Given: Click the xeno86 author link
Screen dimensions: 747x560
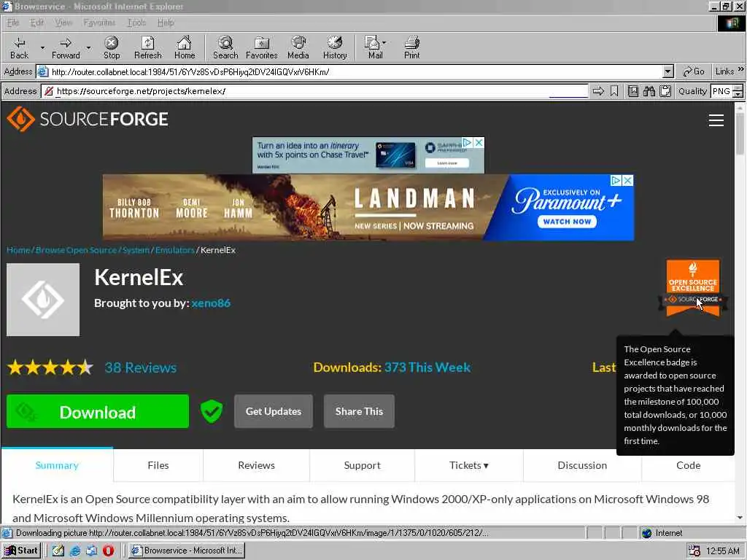Looking at the screenshot, I should (211, 303).
